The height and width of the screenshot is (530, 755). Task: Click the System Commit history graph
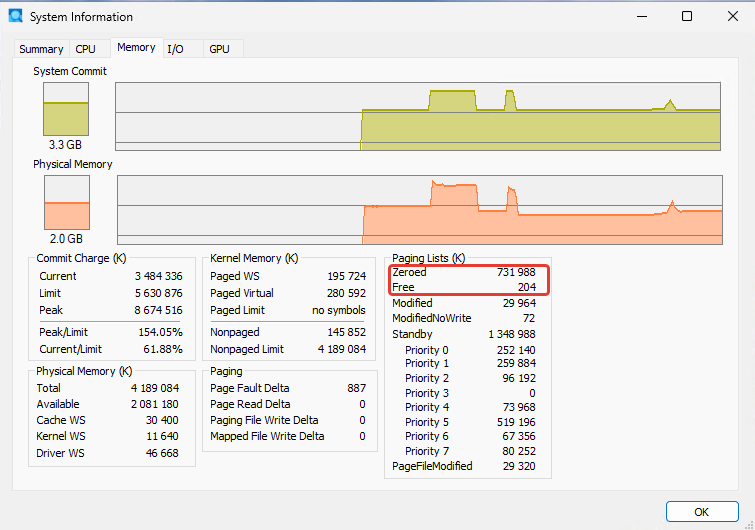click(x=418, y=116)
